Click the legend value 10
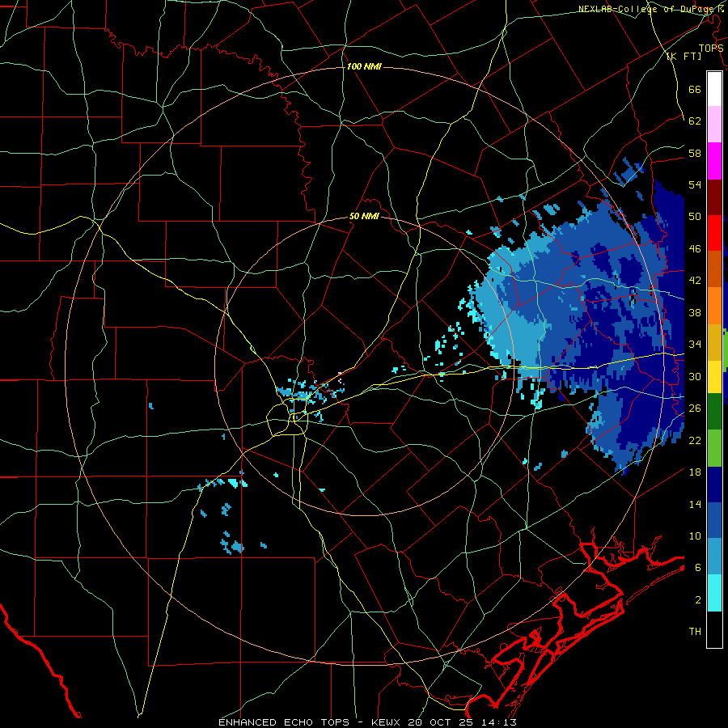Image resolution: width=728 pixels, height=728 pixels. [695, 535]
